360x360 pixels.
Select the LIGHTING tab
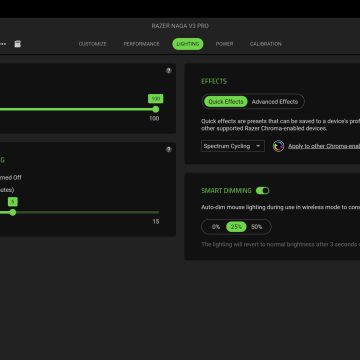click(188, 44)
